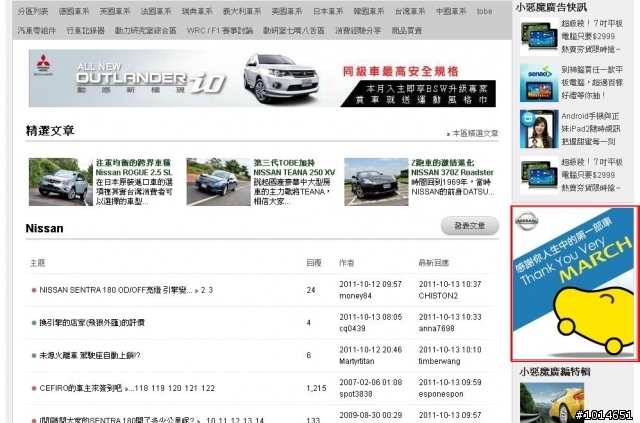Select 法國車系 in the top navigation
Viewport: 640px width, 423px height.
pyautogui.click(x=156, y=11)
